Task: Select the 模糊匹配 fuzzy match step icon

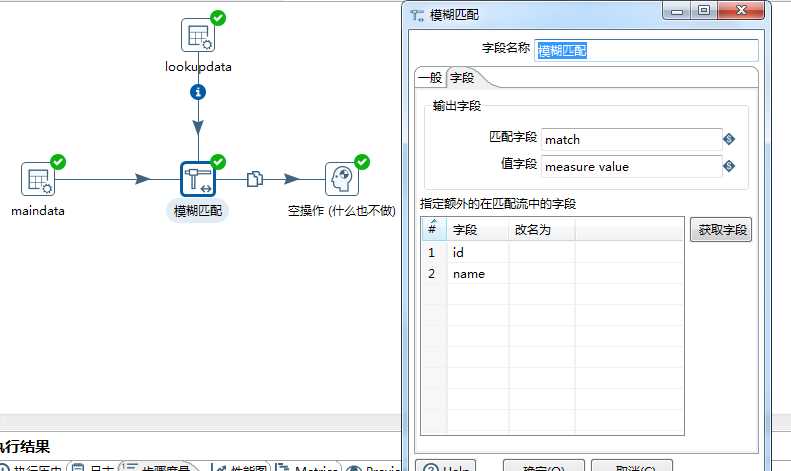Action: click(x=198, y=179)
